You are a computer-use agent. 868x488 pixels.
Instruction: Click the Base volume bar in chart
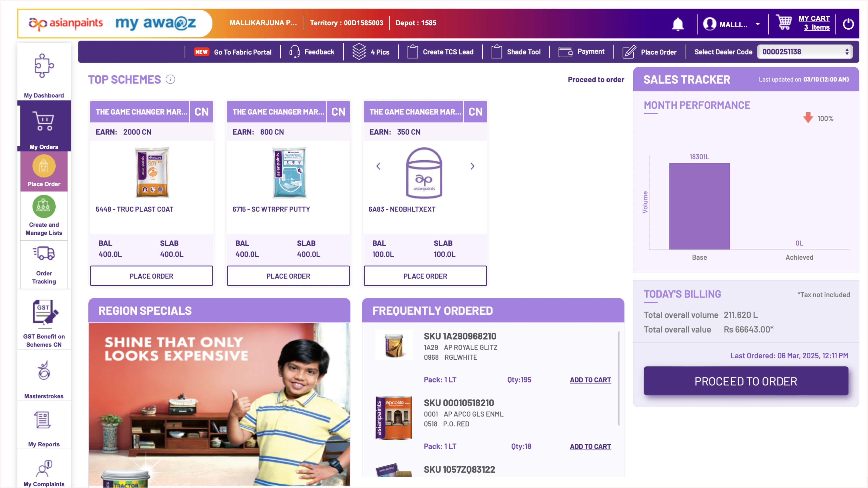click(699, 206)
